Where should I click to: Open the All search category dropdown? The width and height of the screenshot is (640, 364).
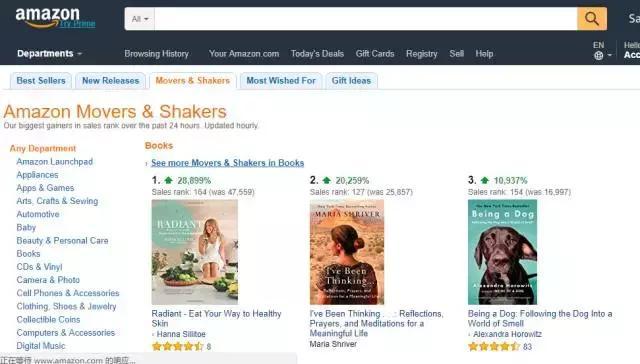140,19
